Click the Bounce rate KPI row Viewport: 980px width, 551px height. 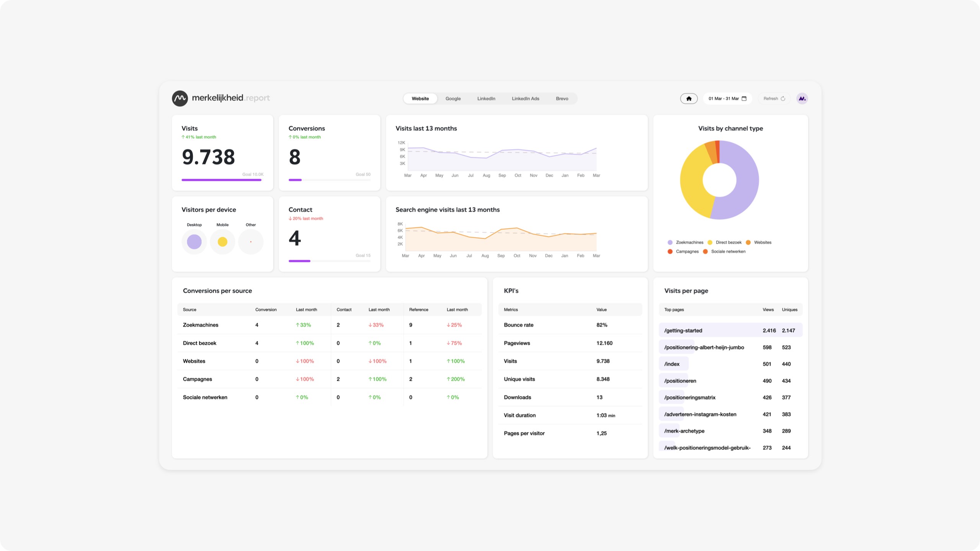pyautogui.click(x=570, y=325)
